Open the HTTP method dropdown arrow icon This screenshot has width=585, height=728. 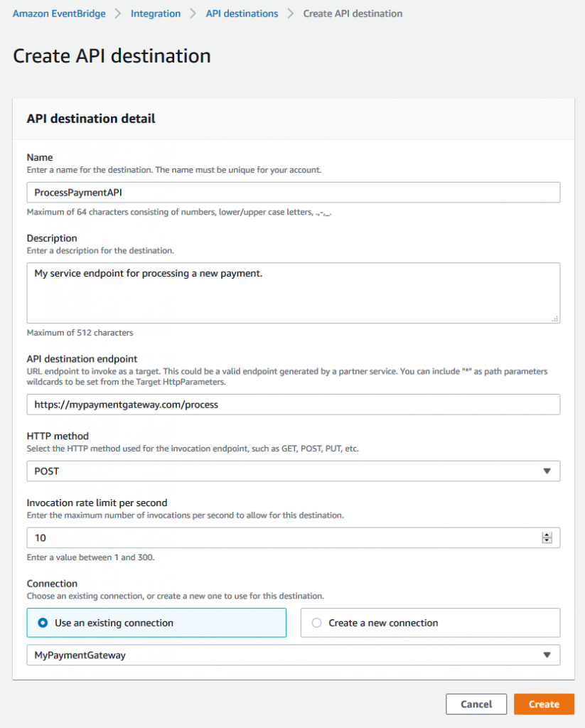pyautogui.click(x=547, y=471)
